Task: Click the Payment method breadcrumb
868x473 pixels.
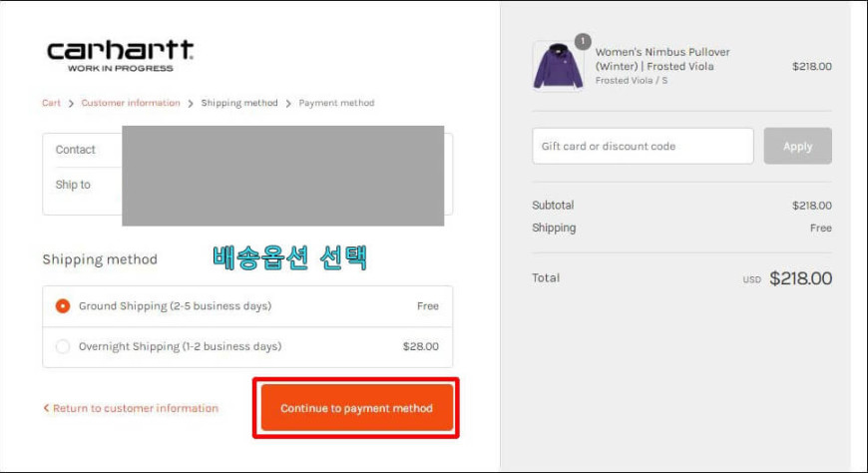Action: pyautogui.click(x=336, y=103)
